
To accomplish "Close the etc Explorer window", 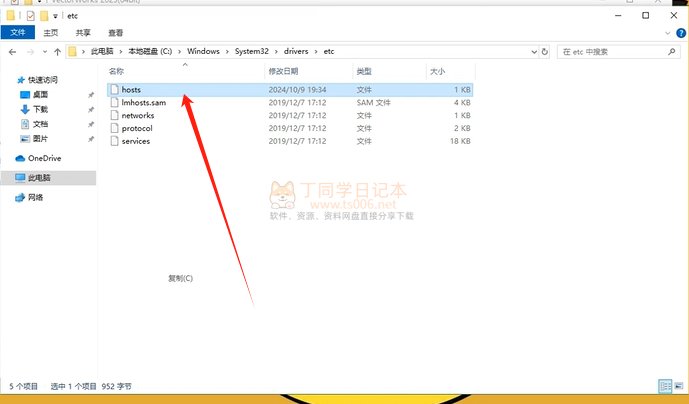I will [674, 15].
